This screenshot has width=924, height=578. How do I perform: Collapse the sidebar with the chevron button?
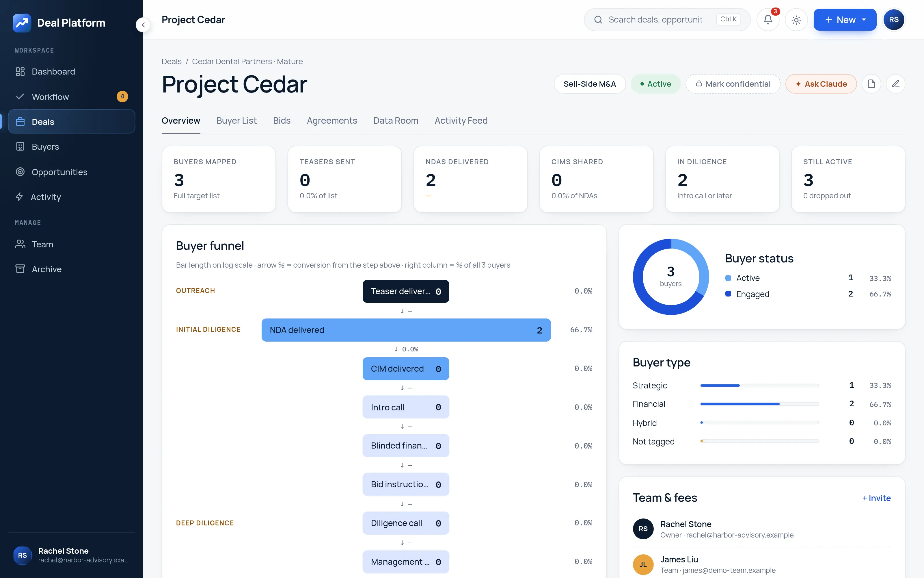[143, 25]
